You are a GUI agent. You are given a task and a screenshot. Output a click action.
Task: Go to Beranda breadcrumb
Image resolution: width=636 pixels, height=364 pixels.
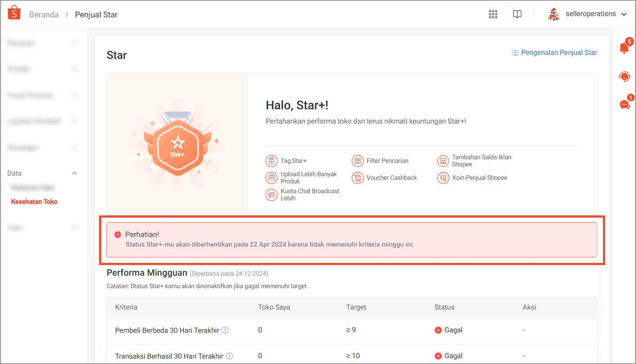coord(44,15)
